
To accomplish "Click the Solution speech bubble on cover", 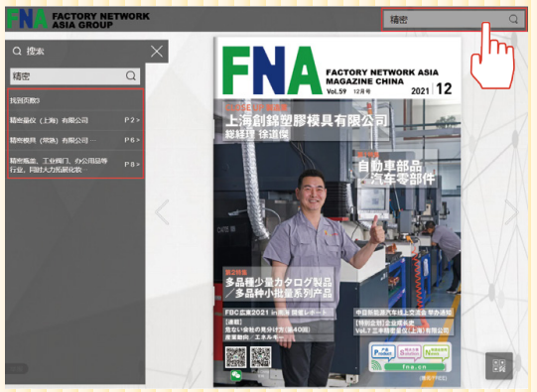I will (x=409, y=352).
